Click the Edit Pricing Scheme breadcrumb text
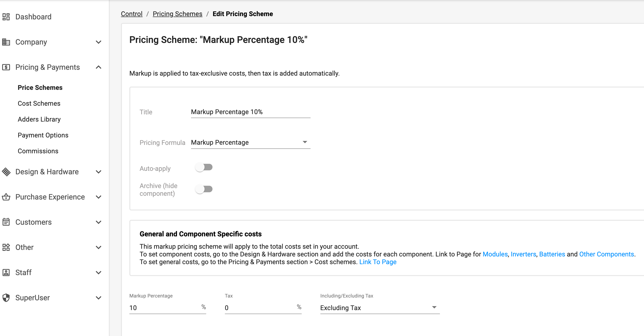This screenshot has width=644, height=336. pyautogui.click(x=243, y=14)
